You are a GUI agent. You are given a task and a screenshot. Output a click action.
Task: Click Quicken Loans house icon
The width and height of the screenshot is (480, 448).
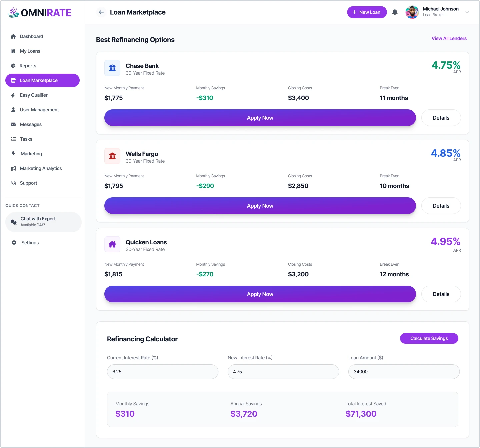pyautogui.click(x=112, y=244)
